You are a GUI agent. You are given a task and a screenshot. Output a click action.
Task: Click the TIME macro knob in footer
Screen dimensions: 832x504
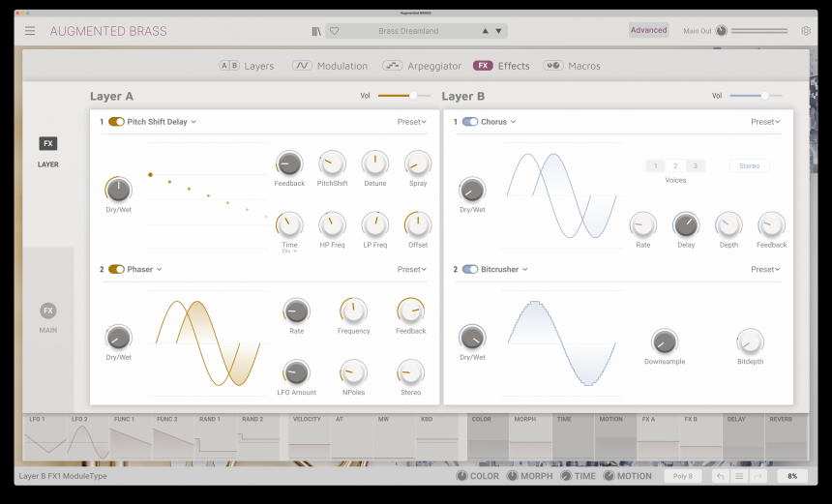[566, 476]
